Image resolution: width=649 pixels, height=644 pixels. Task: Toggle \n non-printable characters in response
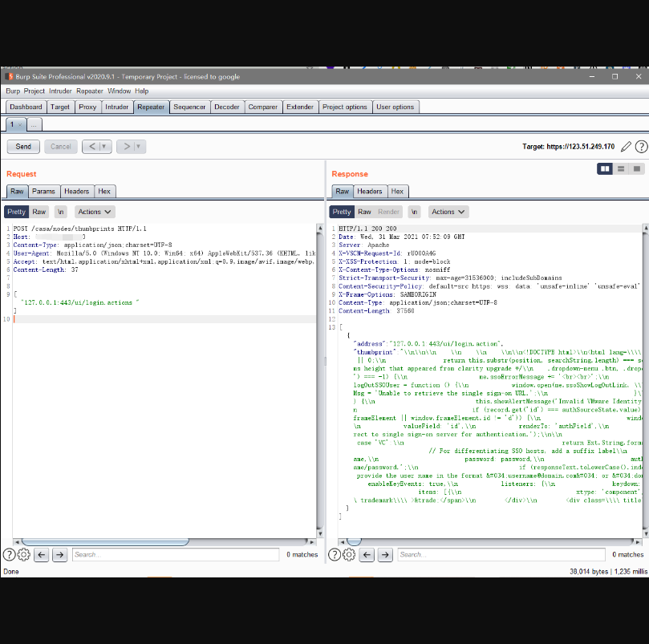(x=414, y=212)
